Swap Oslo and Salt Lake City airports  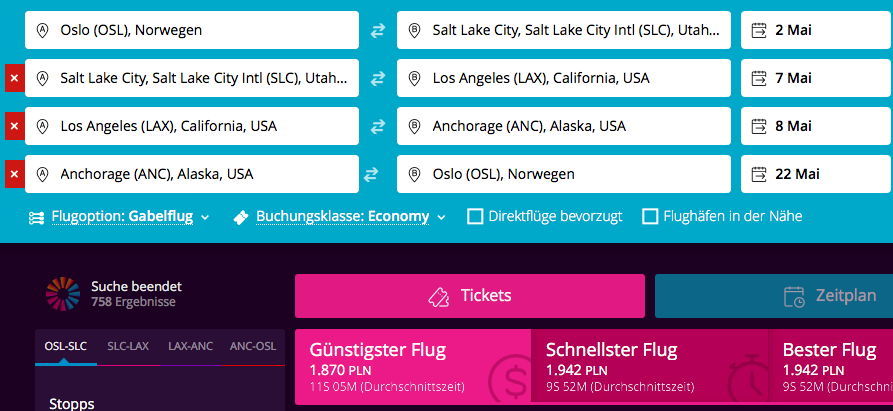pyautogui.click(x=378, y=30)
